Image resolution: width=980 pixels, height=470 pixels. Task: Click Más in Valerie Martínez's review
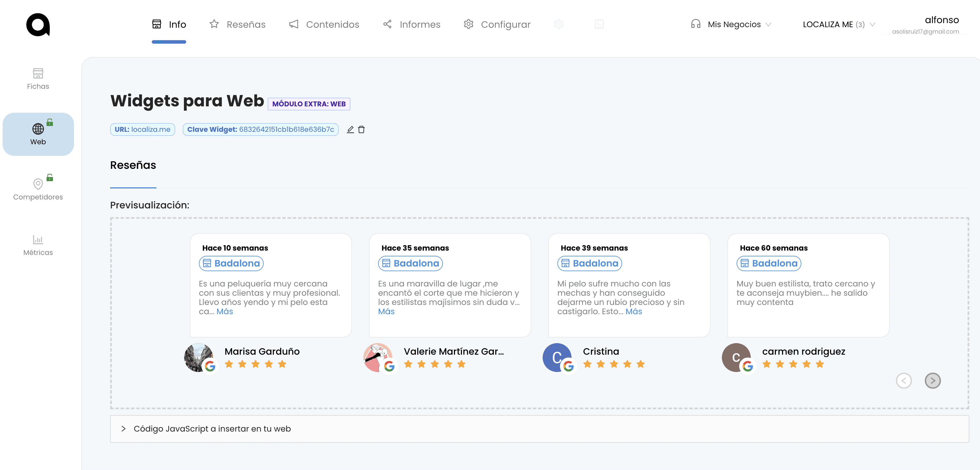click(386, 311)
